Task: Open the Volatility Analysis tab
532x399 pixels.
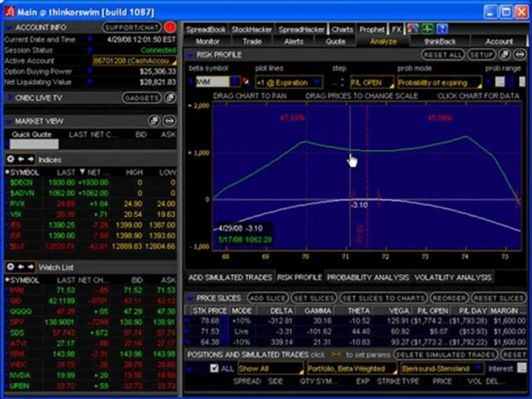Action: click(453, 278)
